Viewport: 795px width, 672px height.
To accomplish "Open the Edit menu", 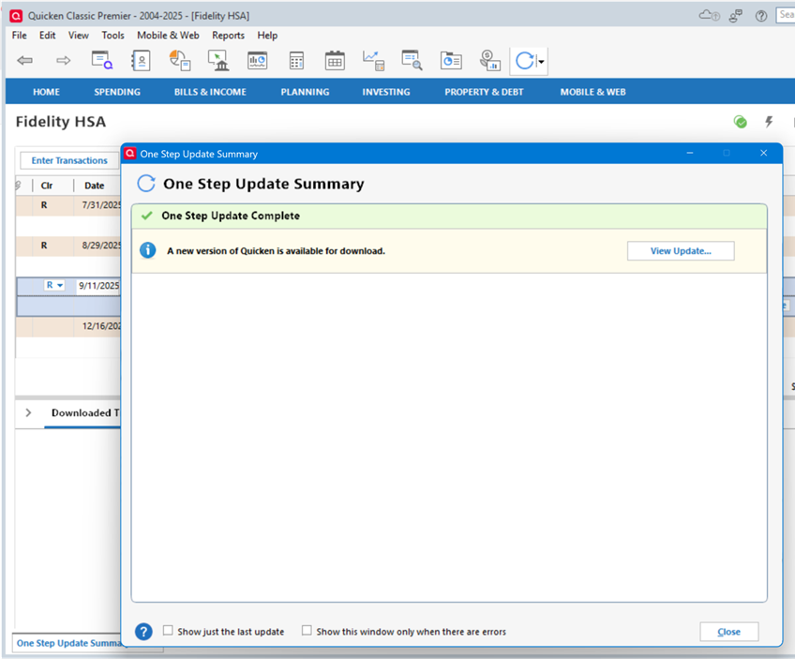I will tap(48, 36).
